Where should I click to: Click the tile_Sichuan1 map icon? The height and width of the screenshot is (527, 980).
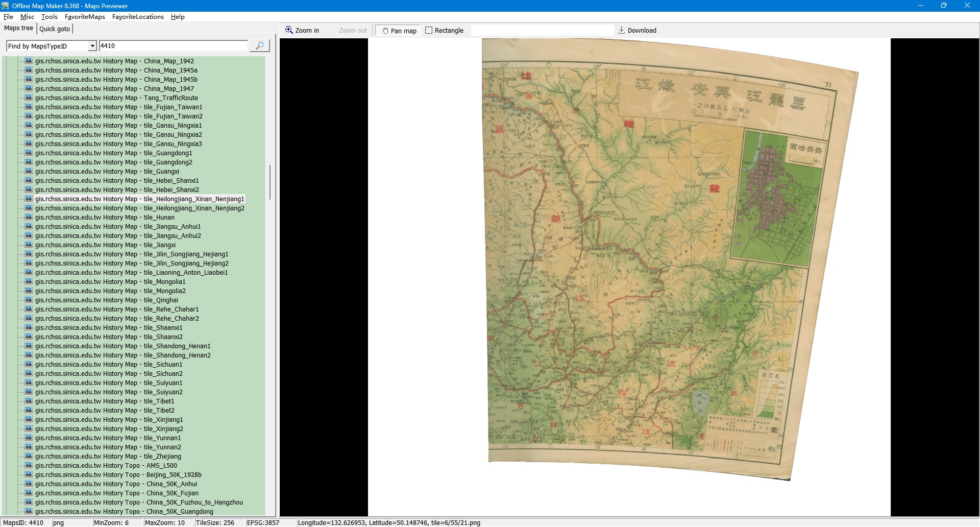coord(29,364)
